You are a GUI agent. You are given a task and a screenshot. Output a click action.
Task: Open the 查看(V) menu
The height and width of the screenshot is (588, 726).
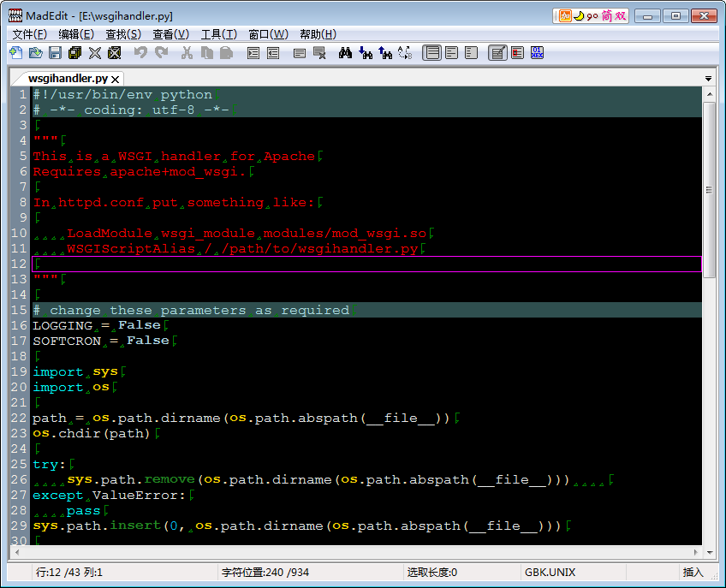(171, 34)
